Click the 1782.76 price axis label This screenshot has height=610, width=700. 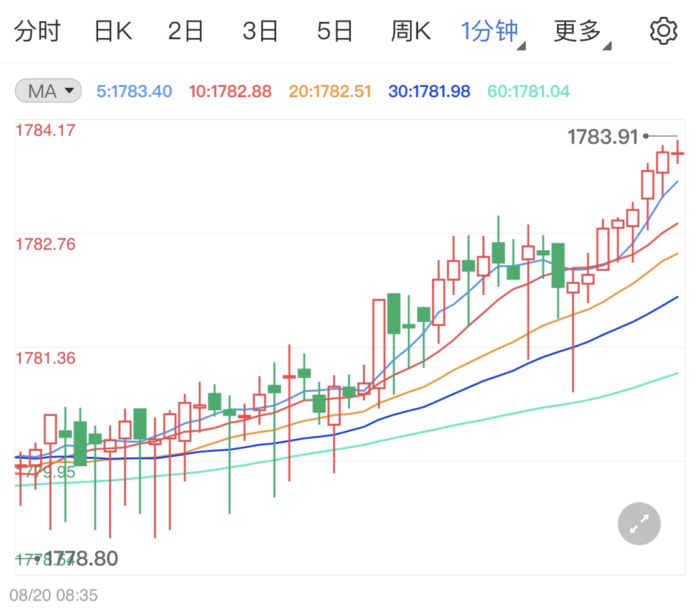click(45, 244)
